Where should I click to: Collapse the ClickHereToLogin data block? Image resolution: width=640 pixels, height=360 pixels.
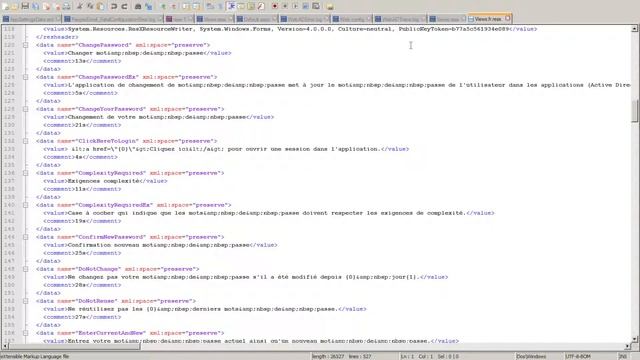tap(25, 141)
